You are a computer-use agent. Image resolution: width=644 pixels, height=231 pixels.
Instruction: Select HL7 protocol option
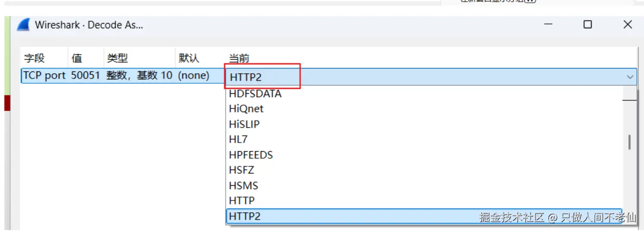coord(238,139)
